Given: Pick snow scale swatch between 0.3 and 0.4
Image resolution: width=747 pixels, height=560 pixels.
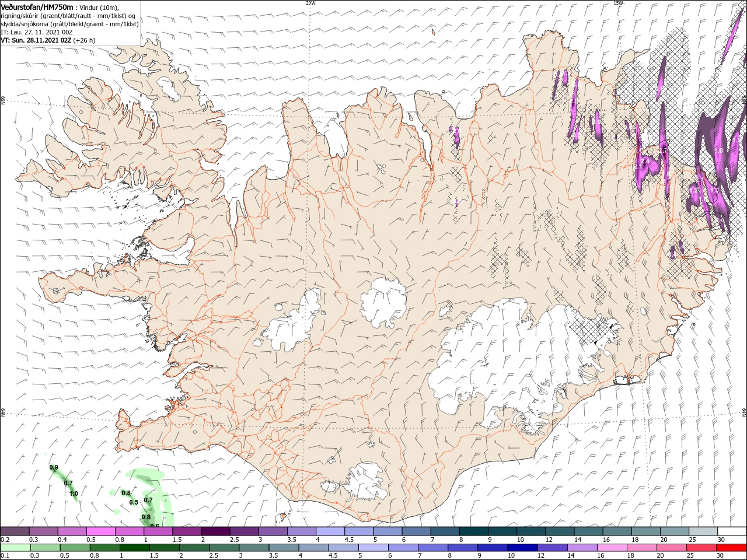Looking at the screenshot, I should 43,531.
